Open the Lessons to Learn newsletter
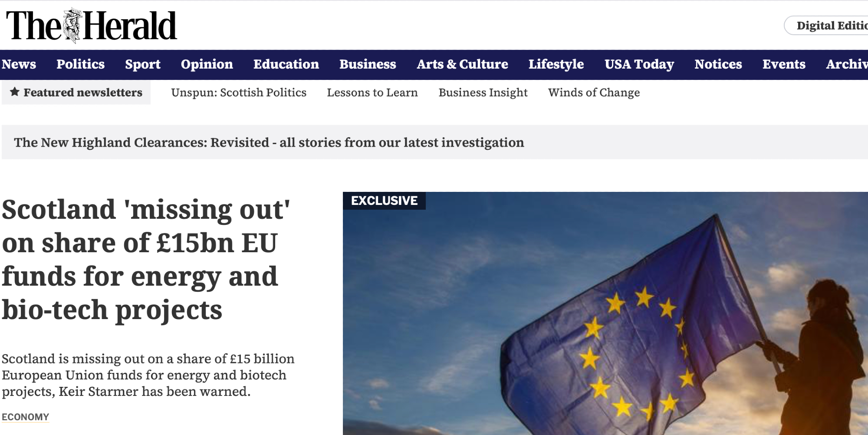Viewport: 868px width, 435px height. tap(372, 92)
